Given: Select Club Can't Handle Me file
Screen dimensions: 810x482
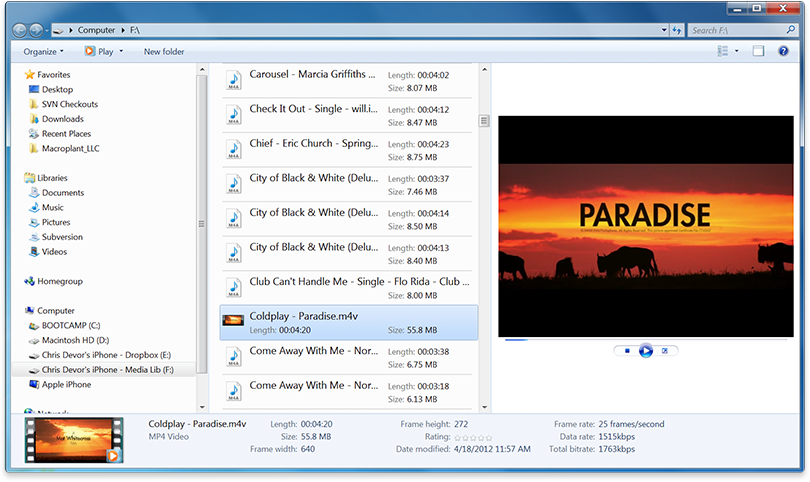Looking at the screenshot, I should (347, 288).
